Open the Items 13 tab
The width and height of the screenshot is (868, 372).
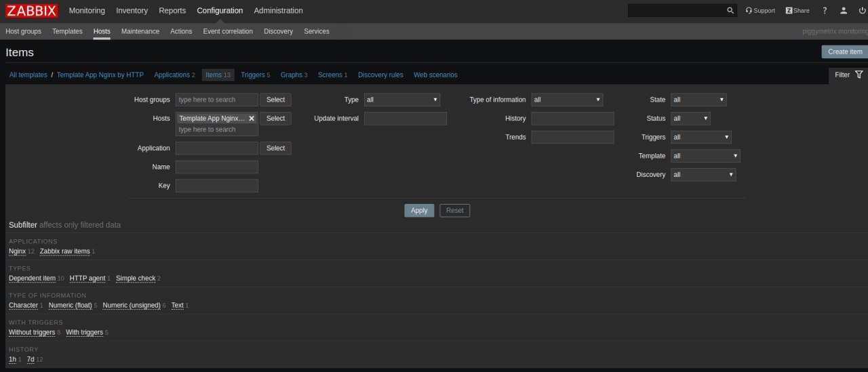tap(218, 75)
